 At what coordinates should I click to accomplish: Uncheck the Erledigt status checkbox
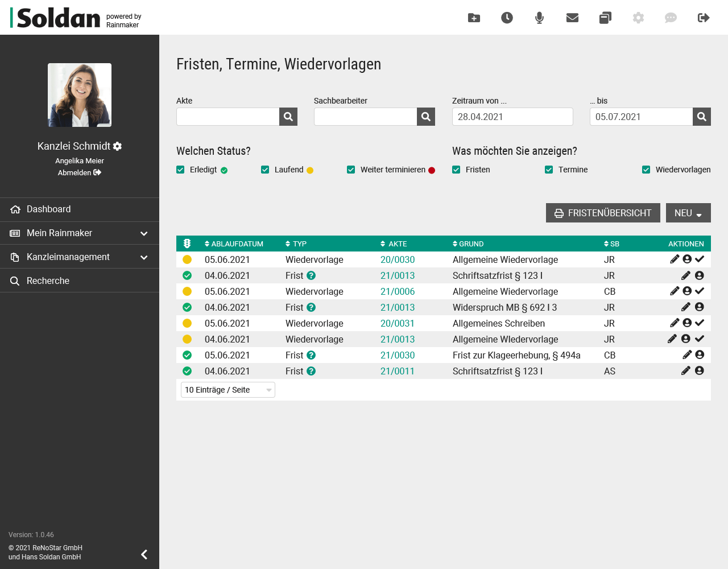[x=180, y=170]
